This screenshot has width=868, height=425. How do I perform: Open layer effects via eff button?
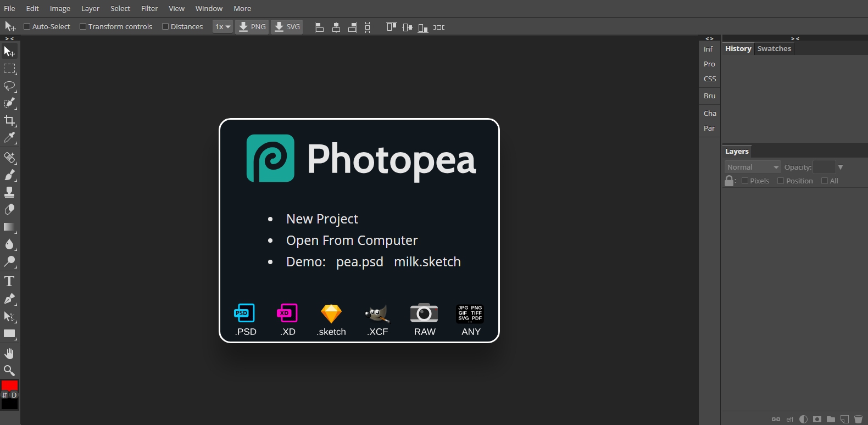pyautogui.click(x=790, y=419)
